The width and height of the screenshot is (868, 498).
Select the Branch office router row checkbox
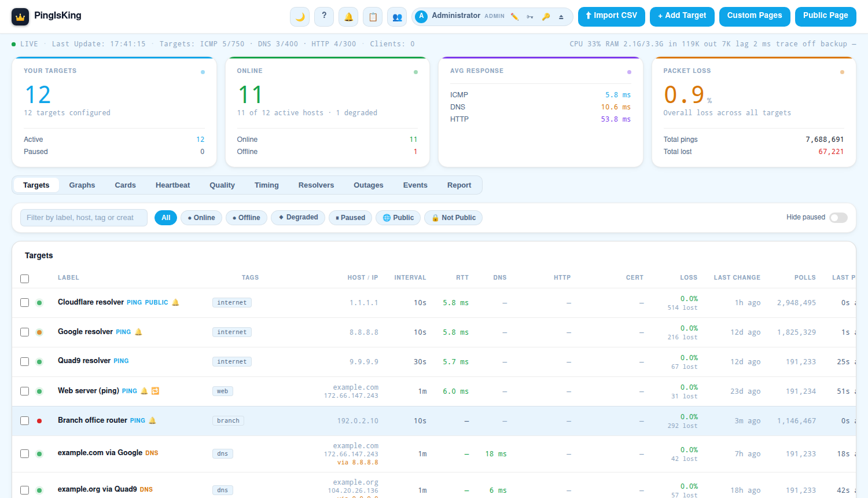[x=24, y=420]
